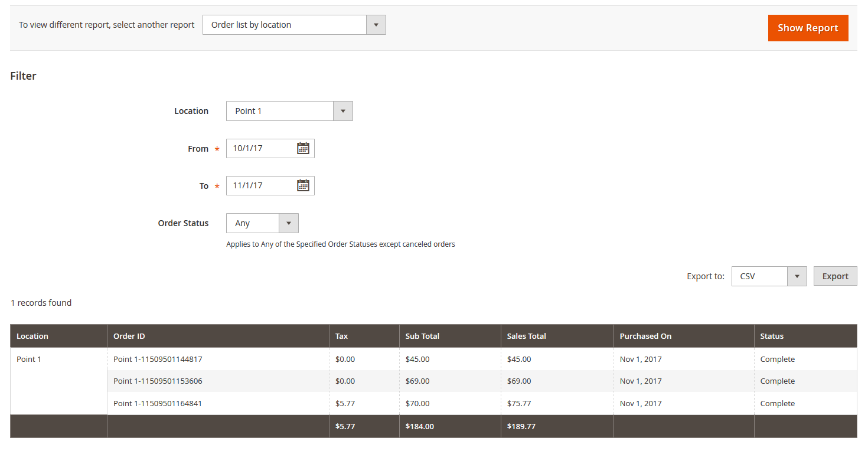Click the report selector dropdown arrow
The width and height of the screenshot is (868, 451).
pos(376,25)
